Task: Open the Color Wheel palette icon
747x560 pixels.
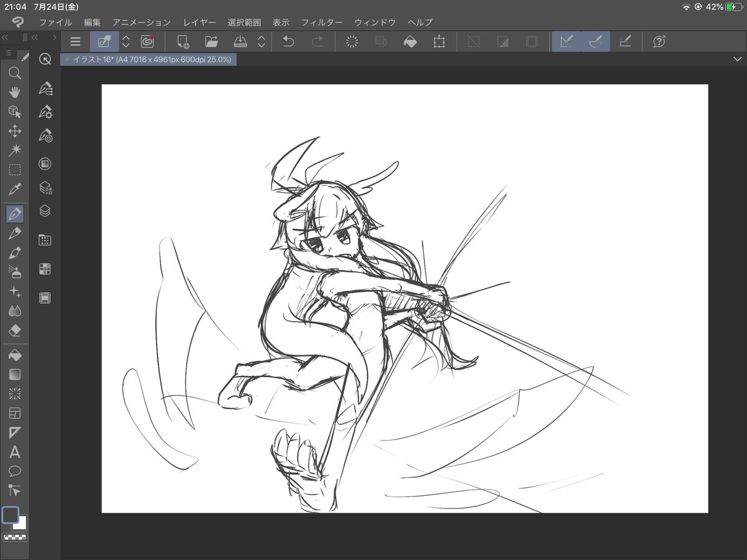Action: click(x=45, y=164)
